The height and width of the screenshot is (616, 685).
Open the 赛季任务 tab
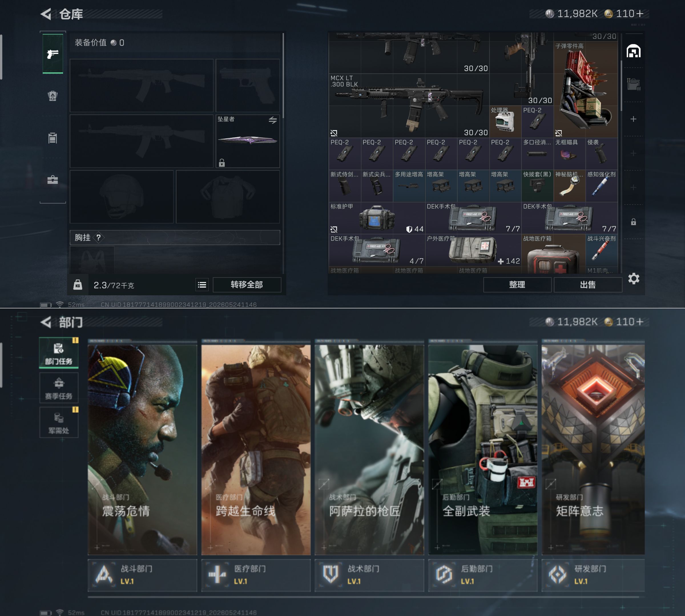point(59,388)
